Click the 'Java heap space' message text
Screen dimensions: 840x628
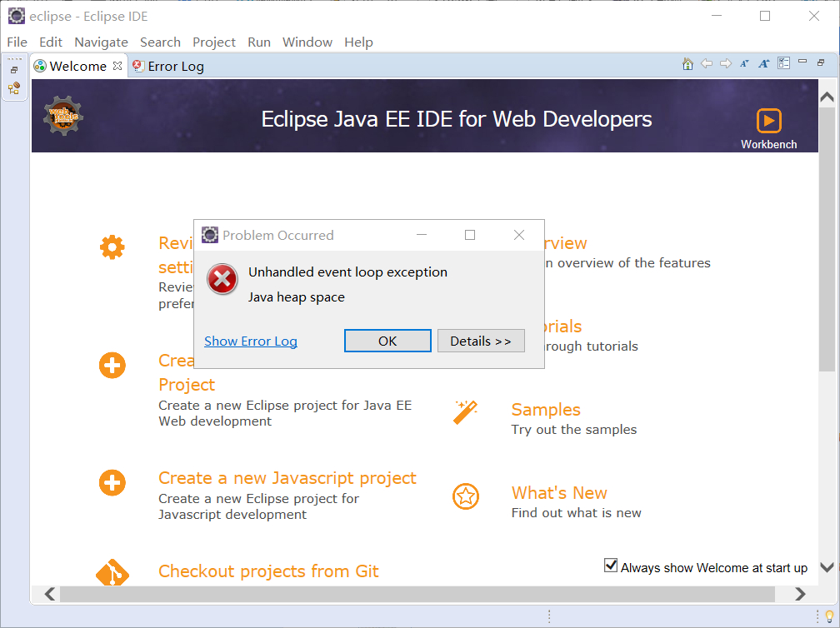click(297, 297)
